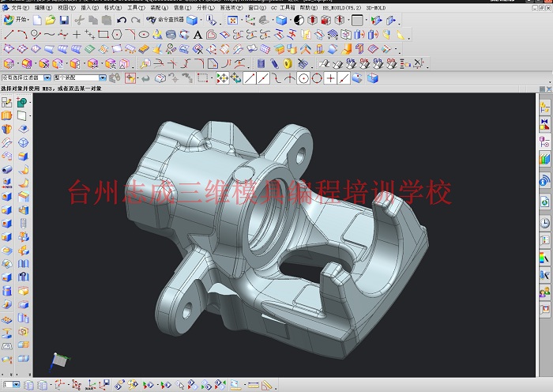Open the 格式 (Format) menu

pyautogui.click(x=113, y=7)
